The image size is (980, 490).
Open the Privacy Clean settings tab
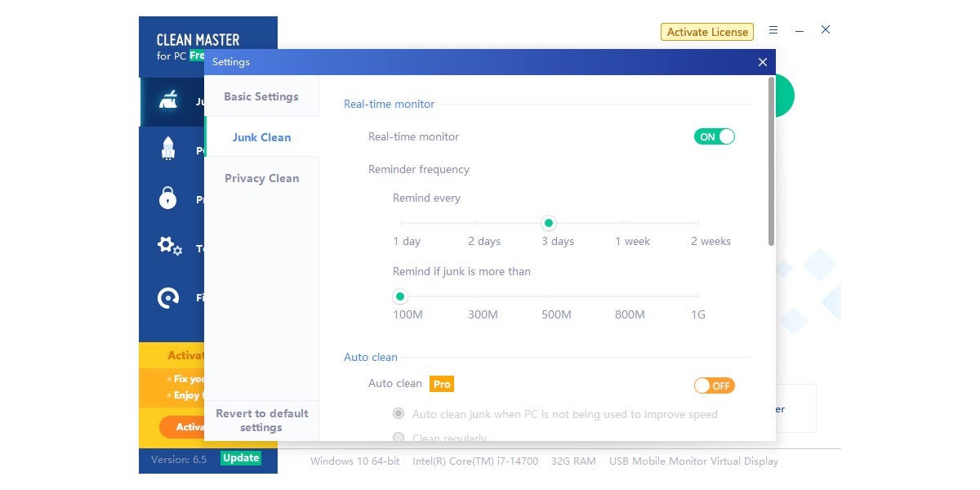261,178
